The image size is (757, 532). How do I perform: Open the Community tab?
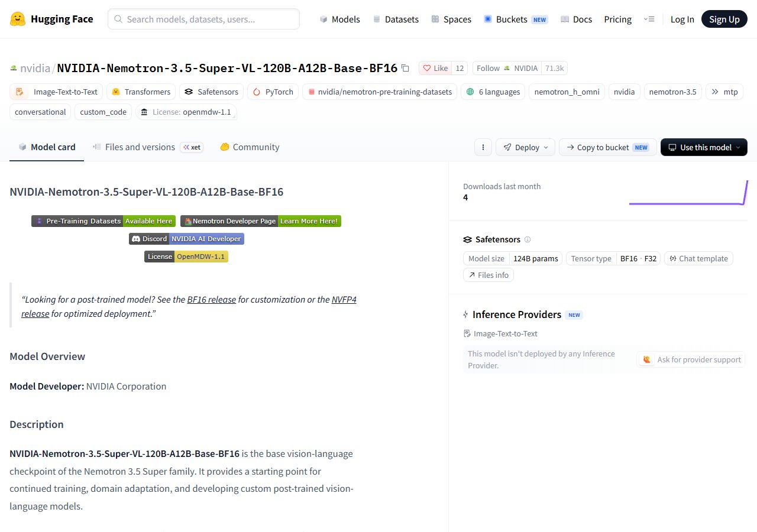tap(250, 147)
